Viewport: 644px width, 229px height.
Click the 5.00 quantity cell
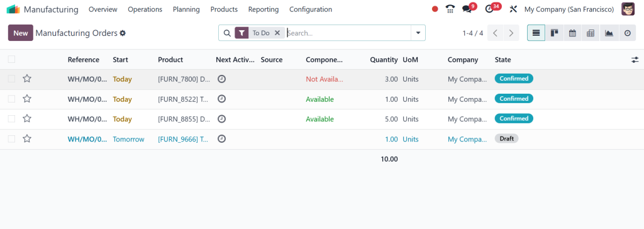391,119
